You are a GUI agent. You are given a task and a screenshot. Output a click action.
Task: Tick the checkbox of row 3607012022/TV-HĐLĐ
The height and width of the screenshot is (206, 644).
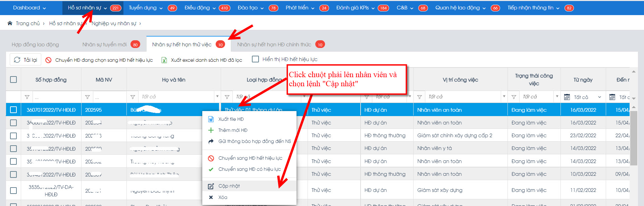click(x=13, y=110)
